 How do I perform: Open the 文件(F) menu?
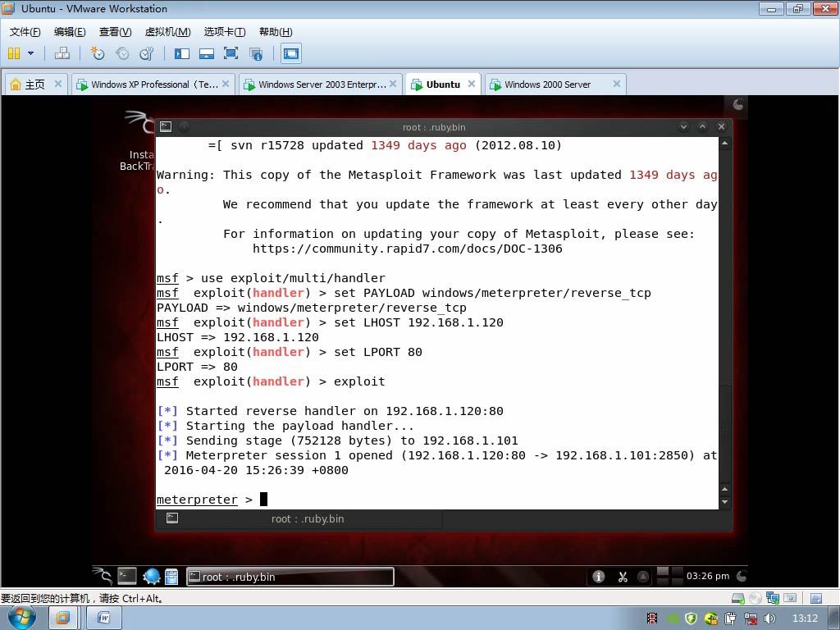25,32
